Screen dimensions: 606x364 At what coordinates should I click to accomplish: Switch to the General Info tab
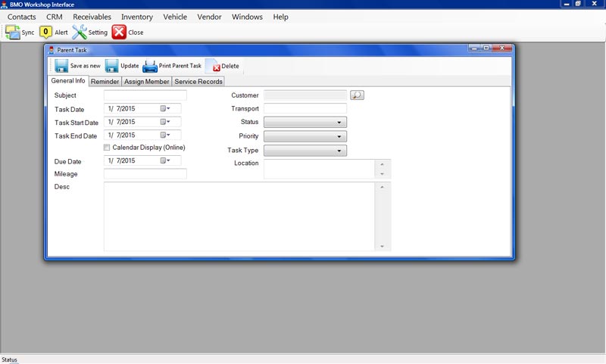click(68, 81)
